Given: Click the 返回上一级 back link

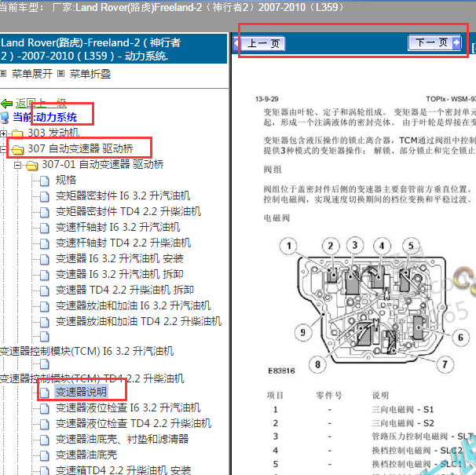Looking at the screenshot, I should pos(41,104).
